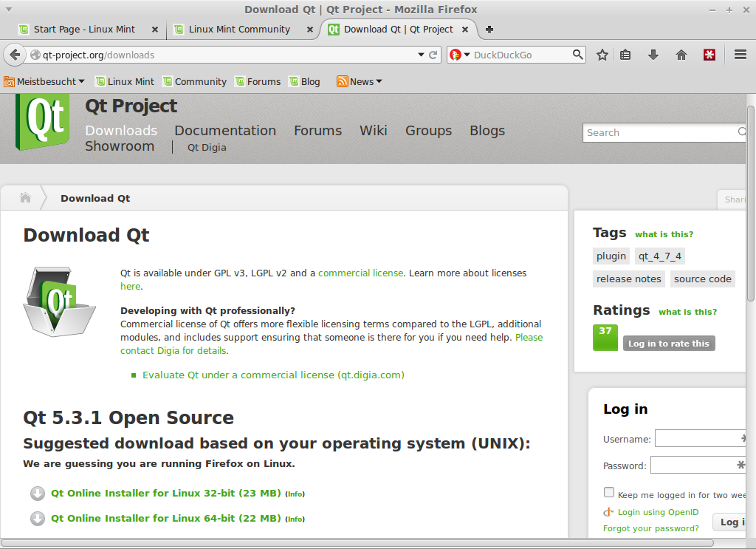The image size is (756, 549).
Task: Expand the Meistbesucht bookmarks dropdown
Action: pos(44,82)
